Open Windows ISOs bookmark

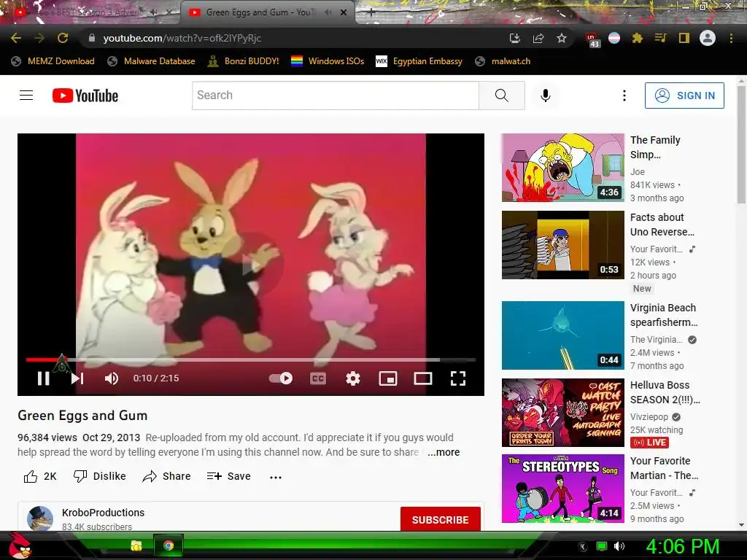click(x=328, y=61)
